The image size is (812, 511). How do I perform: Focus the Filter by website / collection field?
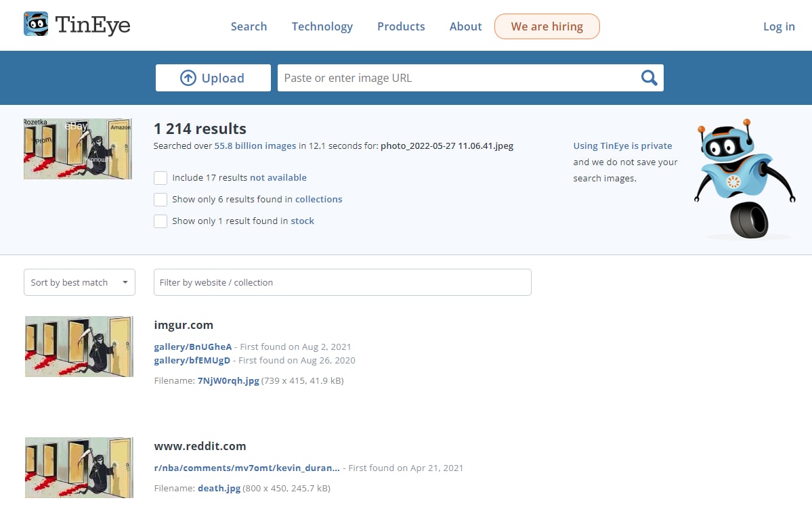[x=342, y=282]
